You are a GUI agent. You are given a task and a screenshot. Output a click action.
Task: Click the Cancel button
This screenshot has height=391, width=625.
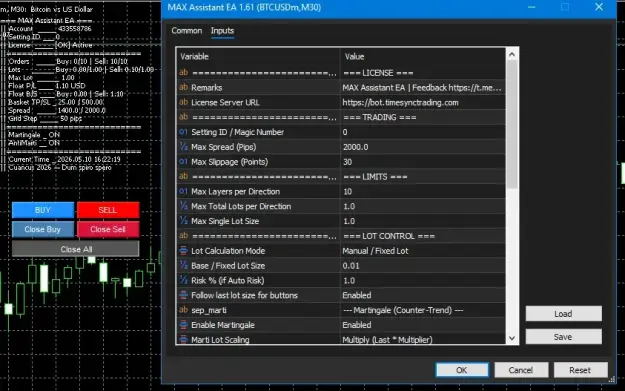click(x=521, y=370)
